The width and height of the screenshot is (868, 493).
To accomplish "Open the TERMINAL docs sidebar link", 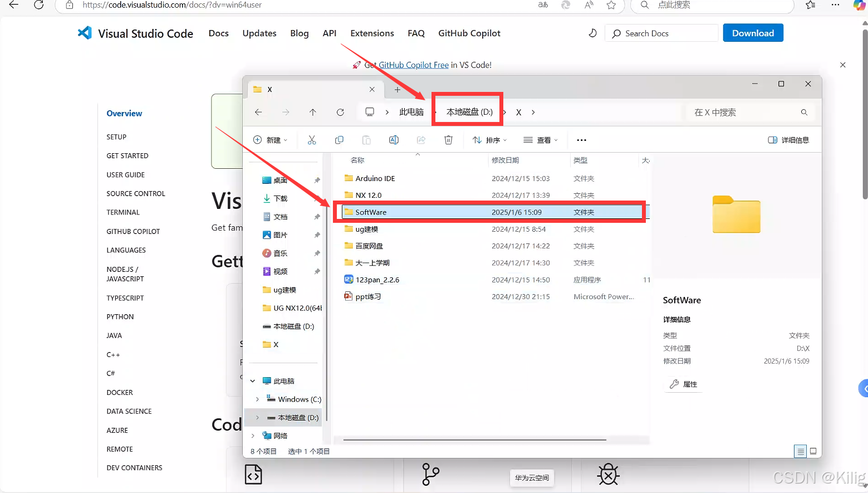I will pos(123,213).
